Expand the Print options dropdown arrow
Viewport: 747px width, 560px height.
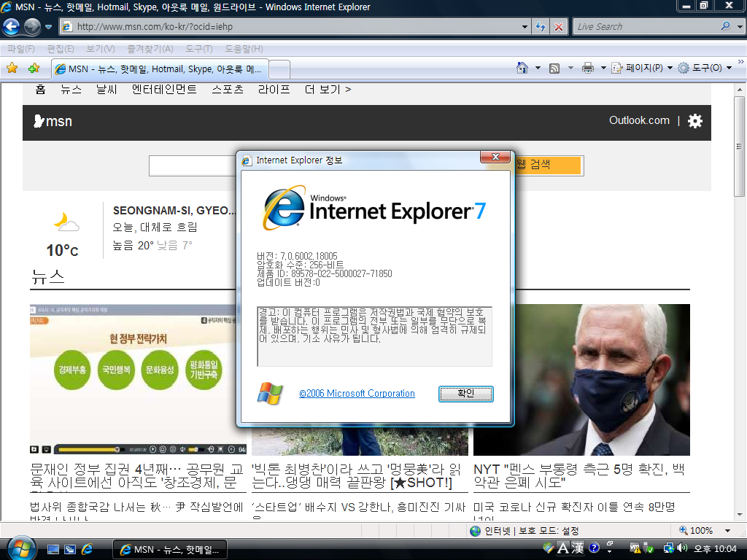point(603,68)
